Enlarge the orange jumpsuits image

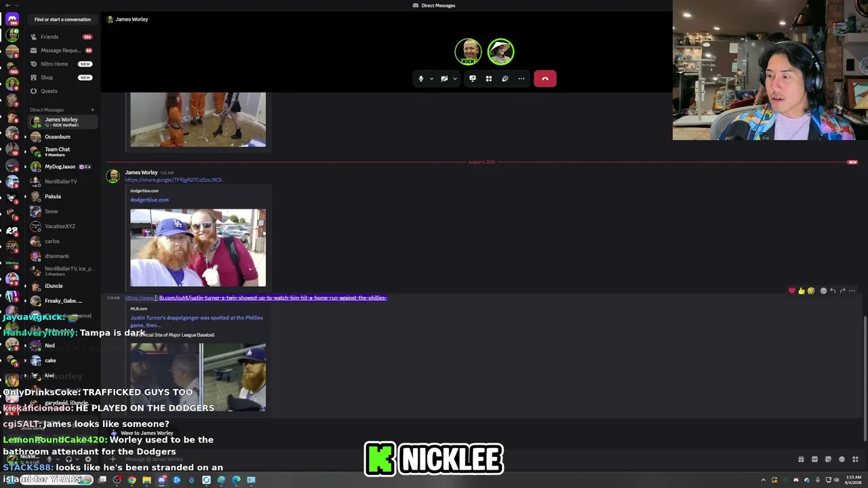click(198, 120)
